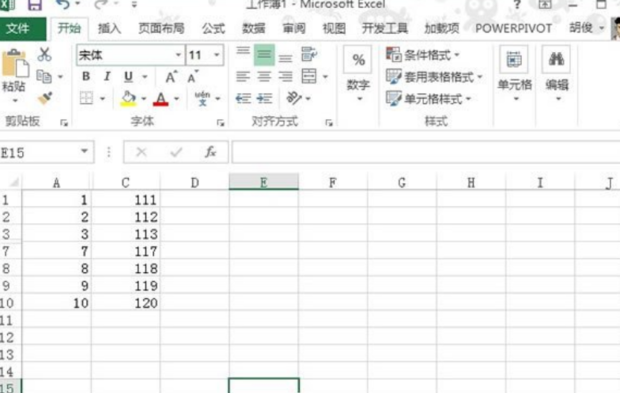The width and height of the screenshot is (620, 393).
Task: Toggle middle vertical alignment
Action: (264, 55)
